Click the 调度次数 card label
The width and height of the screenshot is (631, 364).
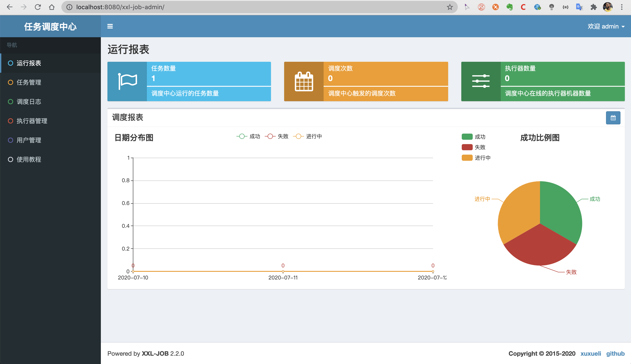point(340,68)
